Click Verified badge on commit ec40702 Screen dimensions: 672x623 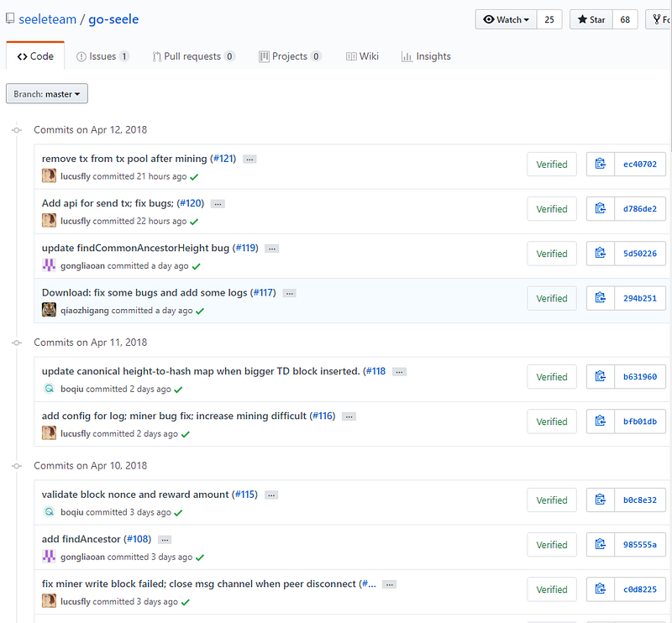pos(552,164)
